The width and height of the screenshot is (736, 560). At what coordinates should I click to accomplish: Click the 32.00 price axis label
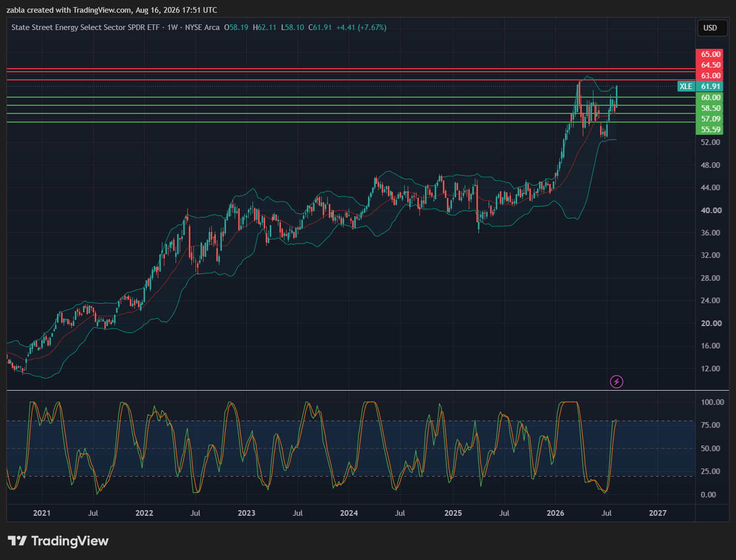[711, 255]
